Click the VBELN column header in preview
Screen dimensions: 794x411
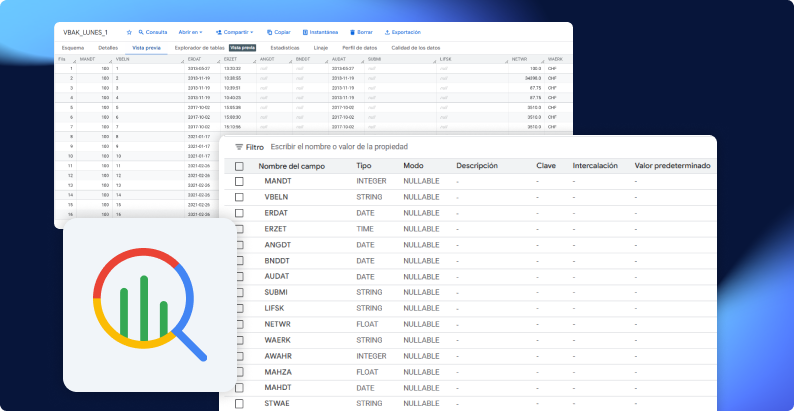pyautogui.click(x=124, y=59)
